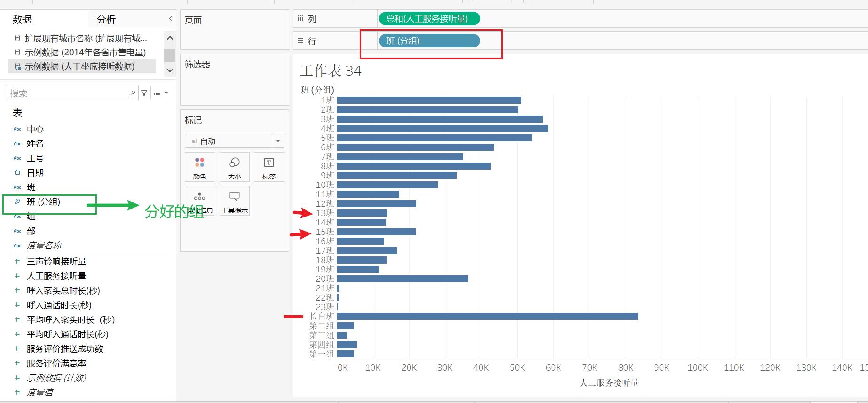Select the 中心 dimension field
Viewport: 868px width, 403px height.
pos(35,129)
